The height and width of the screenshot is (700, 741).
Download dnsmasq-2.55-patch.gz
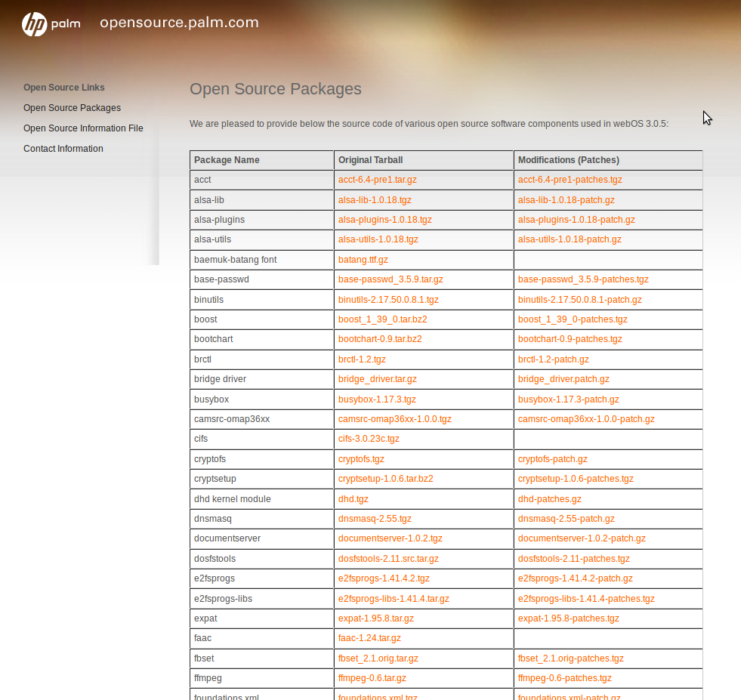pos(567,519)
